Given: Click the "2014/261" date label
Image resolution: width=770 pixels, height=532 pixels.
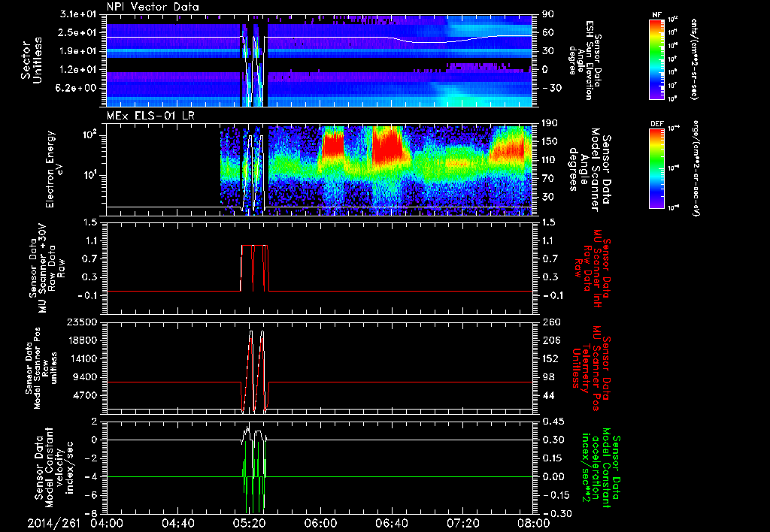Looking at the screenshot, I should pos(53,523).
